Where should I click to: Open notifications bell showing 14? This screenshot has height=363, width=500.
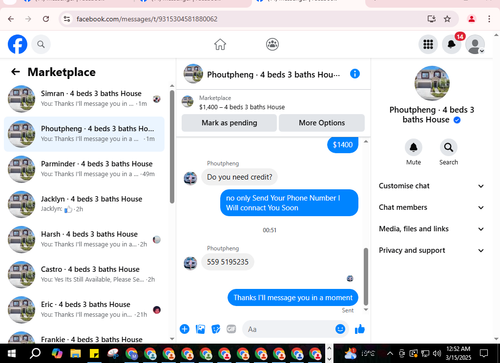(451, 44)
